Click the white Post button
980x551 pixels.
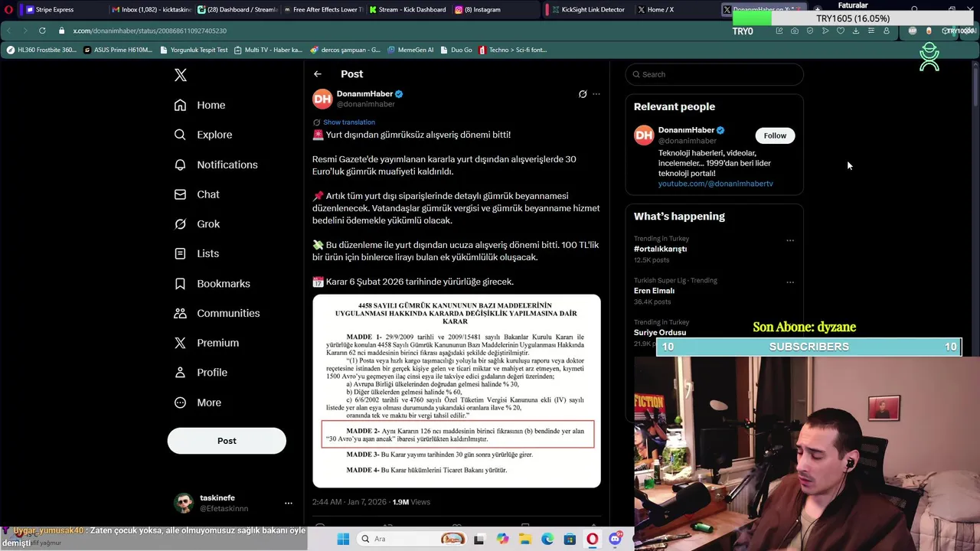pyautogui.click(x=227, y=441)
